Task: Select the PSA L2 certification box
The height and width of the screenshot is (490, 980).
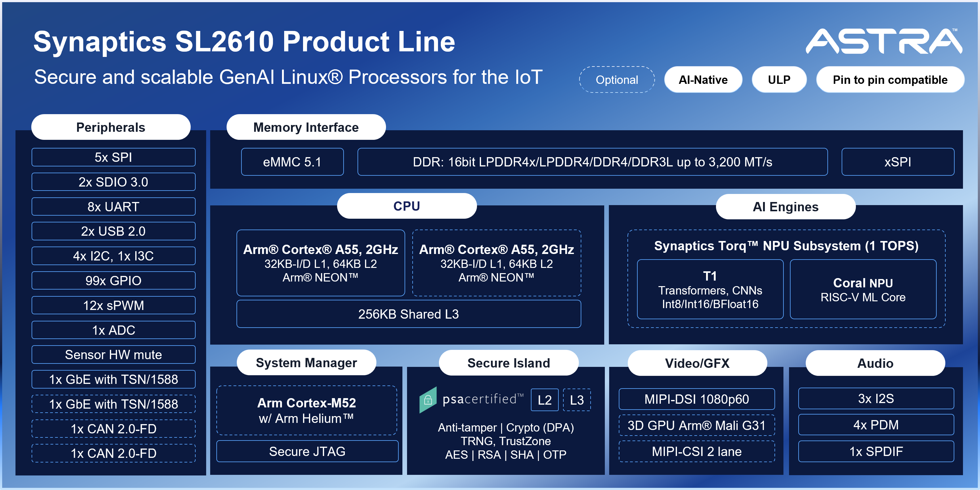Action: [x=544, y=400]
